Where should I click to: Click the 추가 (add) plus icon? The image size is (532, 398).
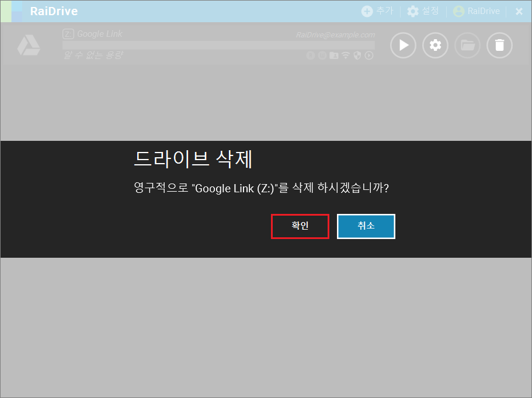click(367, 11)
